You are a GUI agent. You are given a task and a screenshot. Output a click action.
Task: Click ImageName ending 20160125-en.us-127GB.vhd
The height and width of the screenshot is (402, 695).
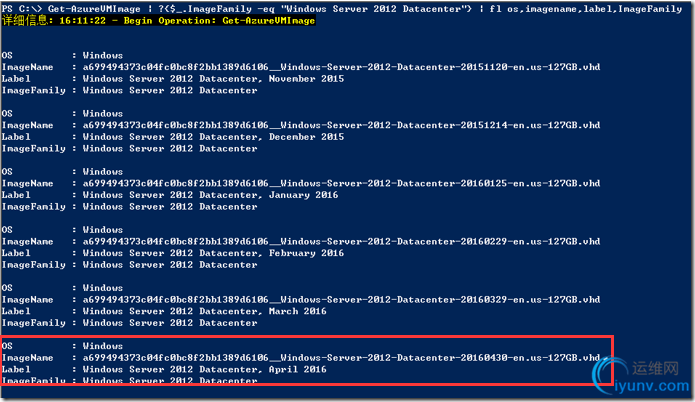click(301, 183)
